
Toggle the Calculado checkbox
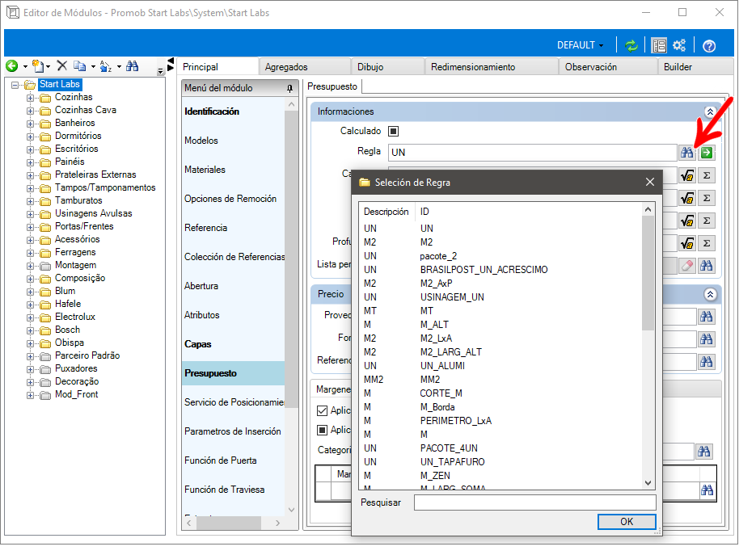click(394, 131)
